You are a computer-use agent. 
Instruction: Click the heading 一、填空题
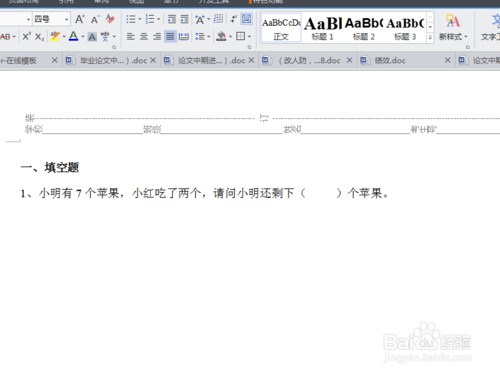coord(50,168)
